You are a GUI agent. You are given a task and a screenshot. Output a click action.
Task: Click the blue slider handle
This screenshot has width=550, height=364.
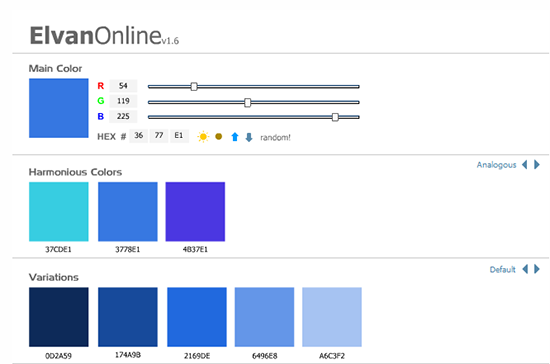coord(335,117)
